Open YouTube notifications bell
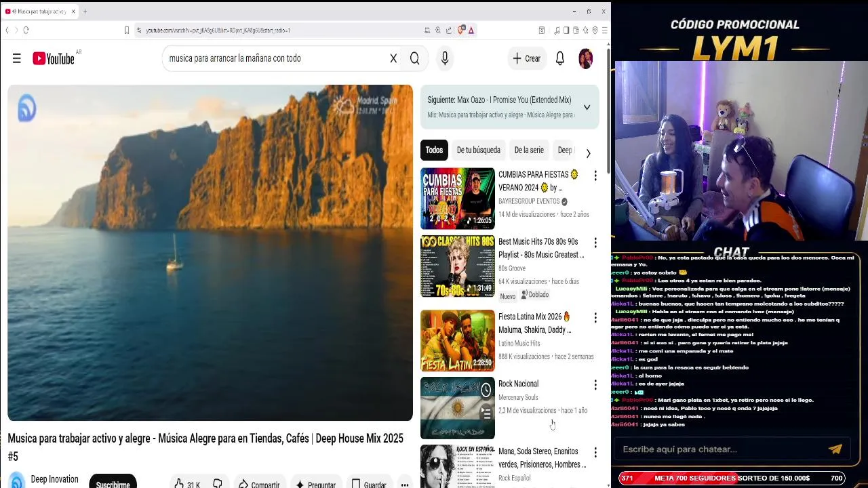 [x=560, y=59]
